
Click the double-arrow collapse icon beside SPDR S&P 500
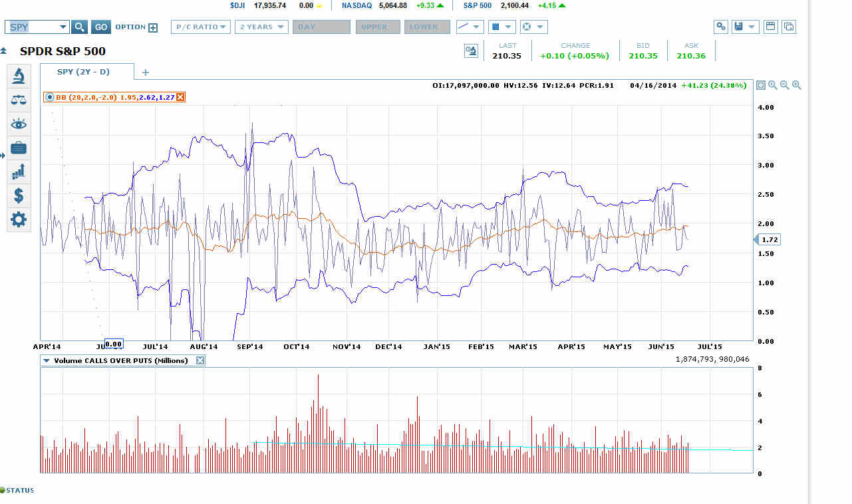point(4,51)
